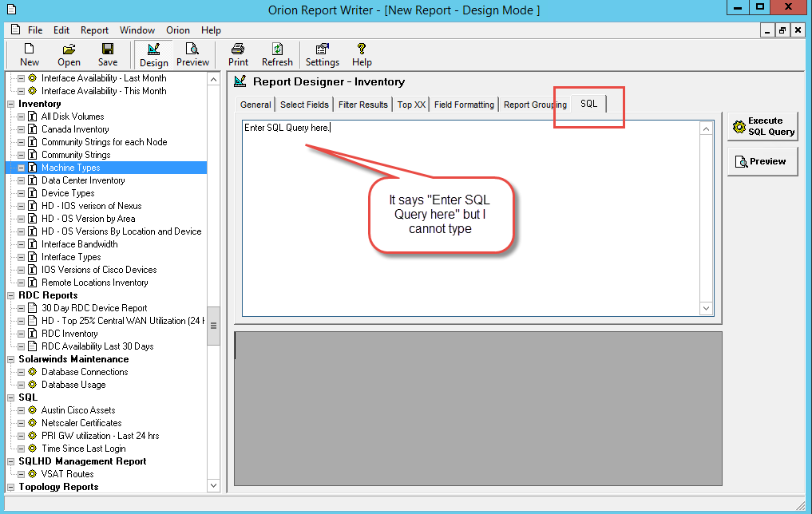
Task: Open the Settings toolbar icon
Action: coord(322,49)
